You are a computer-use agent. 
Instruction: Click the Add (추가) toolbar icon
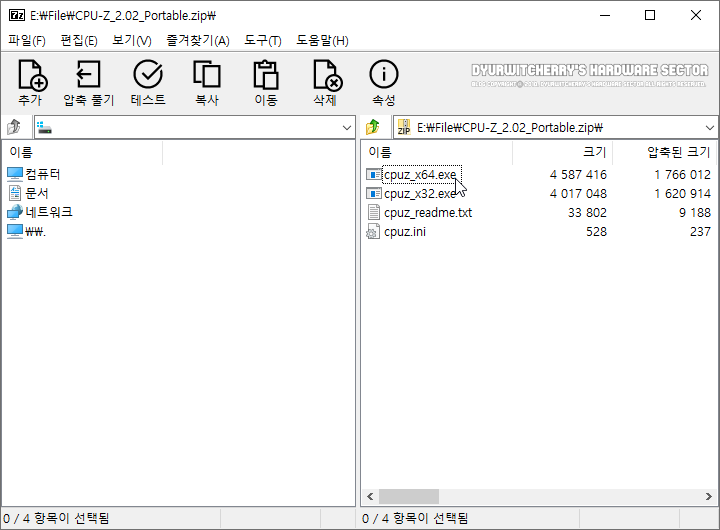click(32, 74)
